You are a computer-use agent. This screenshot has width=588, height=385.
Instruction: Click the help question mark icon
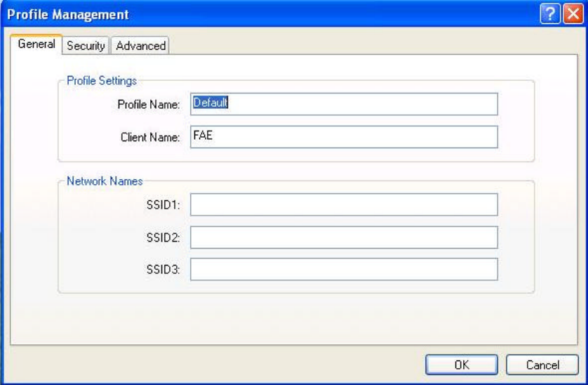point(550,14)
